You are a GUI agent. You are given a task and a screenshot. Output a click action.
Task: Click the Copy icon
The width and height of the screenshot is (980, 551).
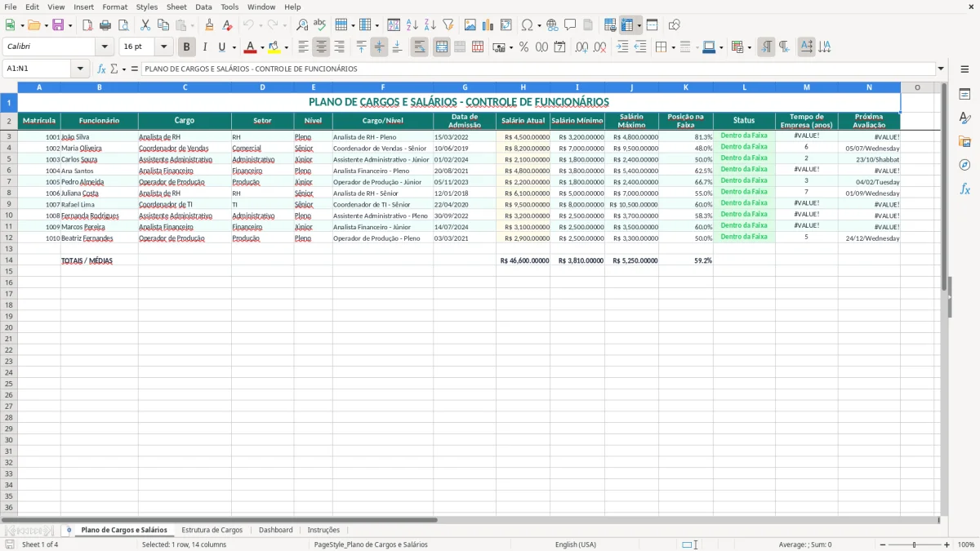(x=163, y=25)
